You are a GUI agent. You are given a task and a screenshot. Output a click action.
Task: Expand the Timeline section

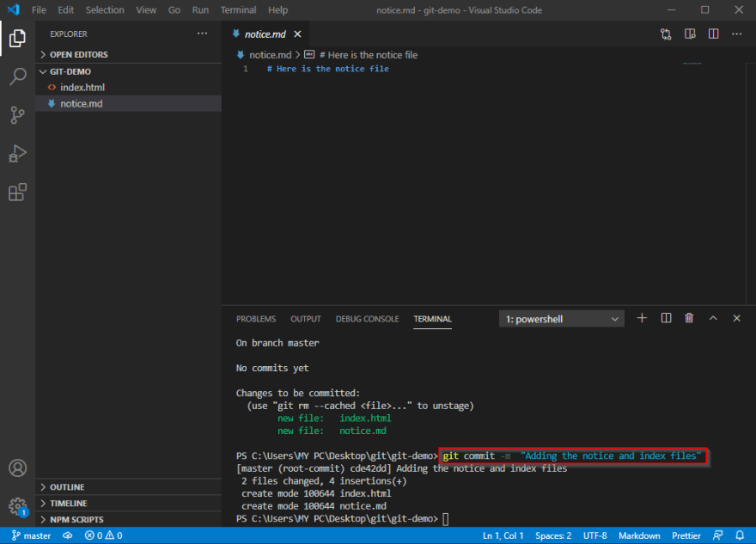(128, 503)
